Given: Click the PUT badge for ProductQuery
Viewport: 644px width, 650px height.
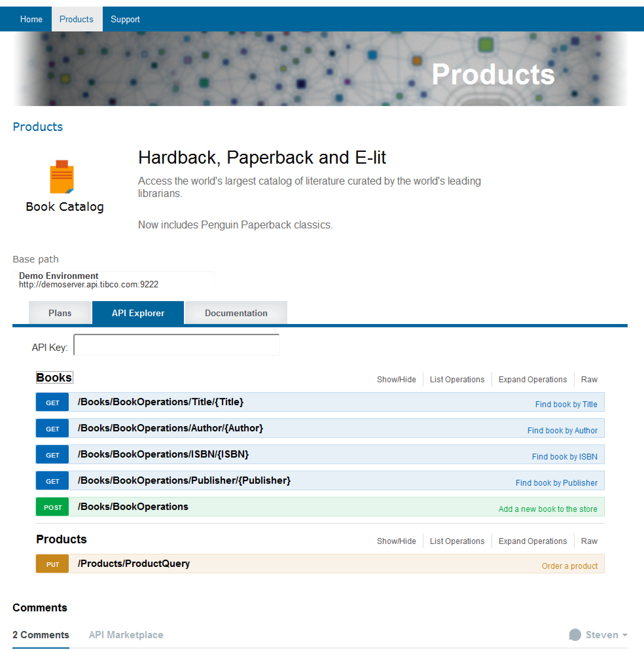Looking at the screenshot, I should pyautogui.click(x=52, y=564).
